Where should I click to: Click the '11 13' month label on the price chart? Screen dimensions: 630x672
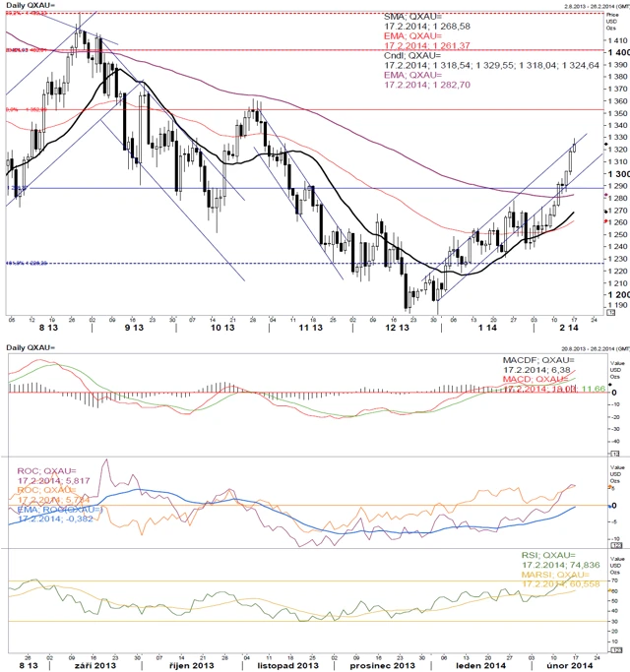(x=310, y=328)
